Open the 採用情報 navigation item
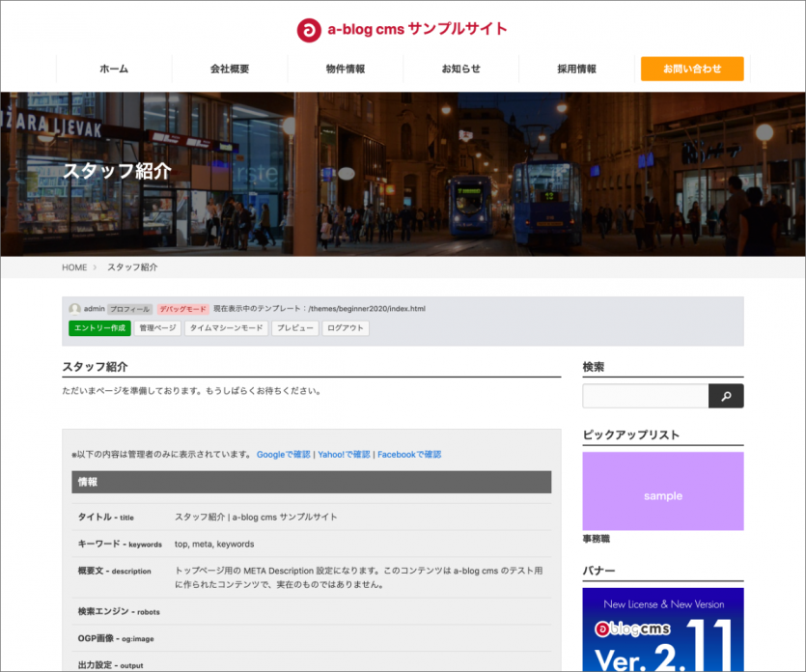Image resolution: width=806 pixels, height=672 pixels. [576, 69]
